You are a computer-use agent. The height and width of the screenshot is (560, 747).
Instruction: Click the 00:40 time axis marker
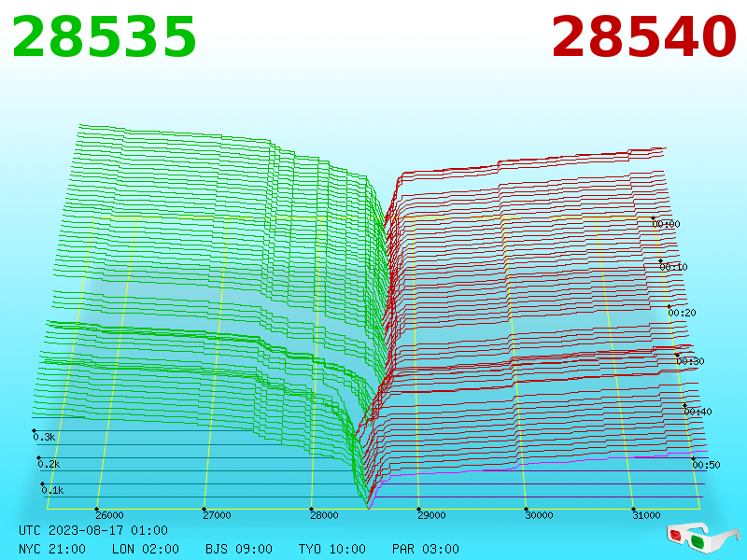click(698, 412)
